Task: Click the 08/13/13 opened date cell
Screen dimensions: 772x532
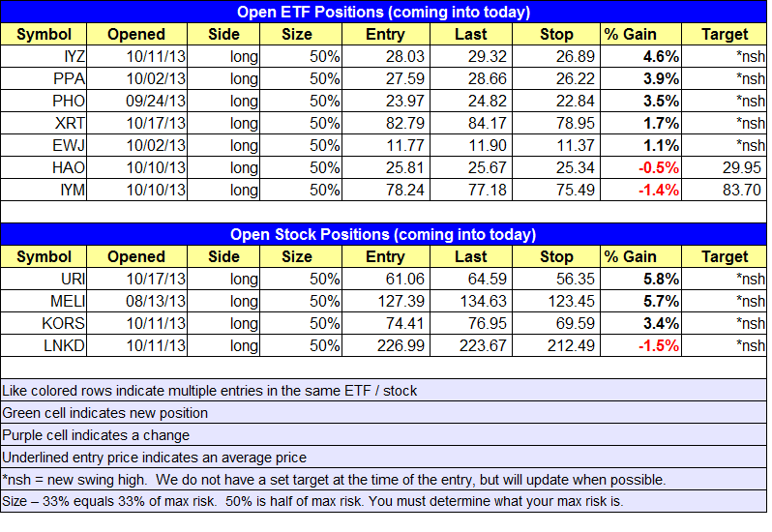Action: click(136, 302)
